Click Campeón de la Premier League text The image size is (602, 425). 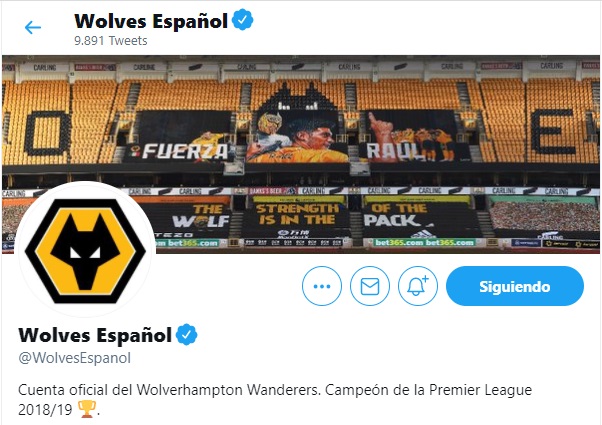(x=428, y=390)
